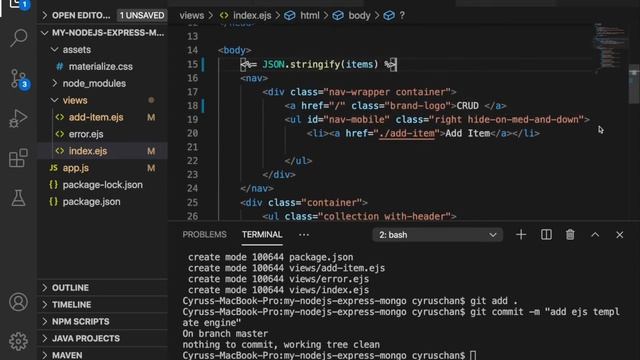Open the Accounts icon
Image resolution: width=640 pixels, height=360 pixels.
point(18,302)
